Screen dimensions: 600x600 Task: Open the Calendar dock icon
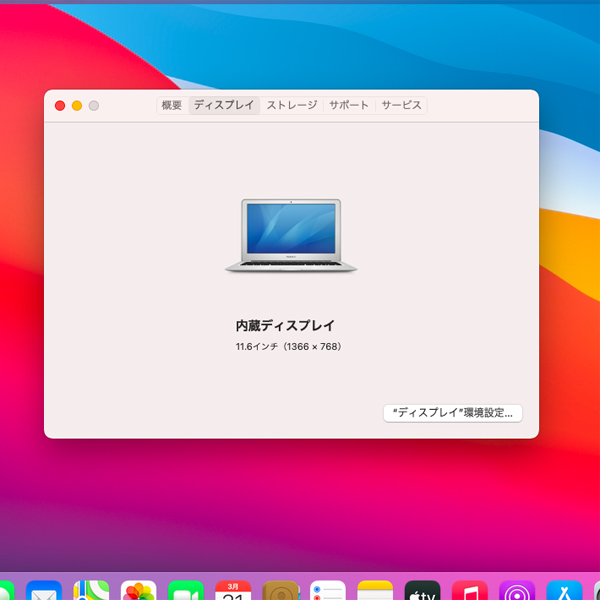233,591
